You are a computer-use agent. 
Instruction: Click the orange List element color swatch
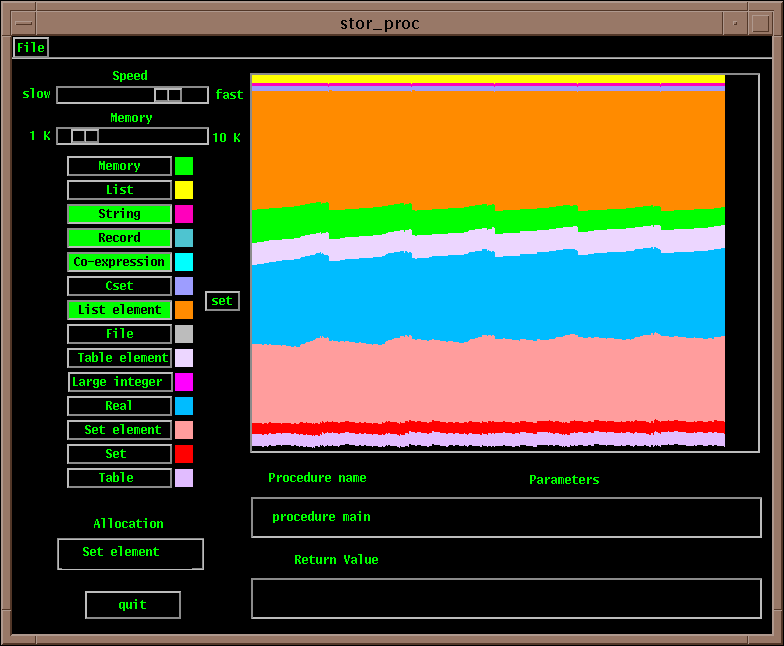point(184,310)
